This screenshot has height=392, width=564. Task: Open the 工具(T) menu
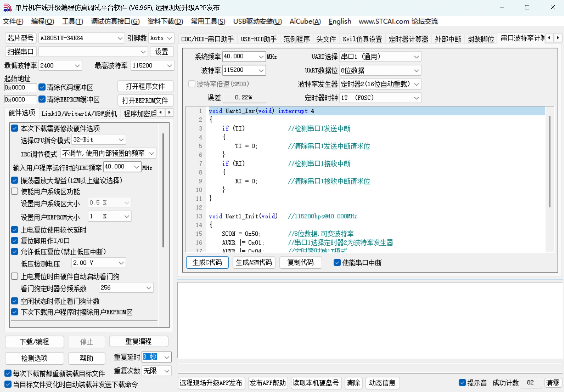[x=72, y=22]
